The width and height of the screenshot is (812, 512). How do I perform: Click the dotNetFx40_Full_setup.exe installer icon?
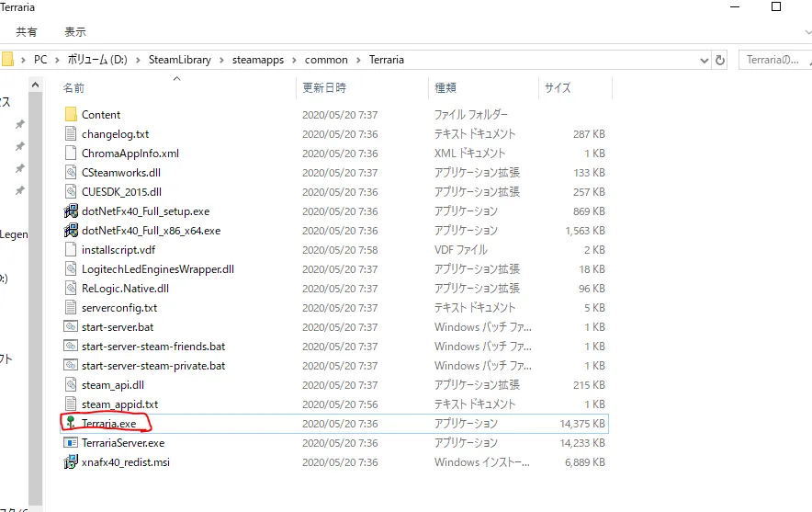pos(71,210)
